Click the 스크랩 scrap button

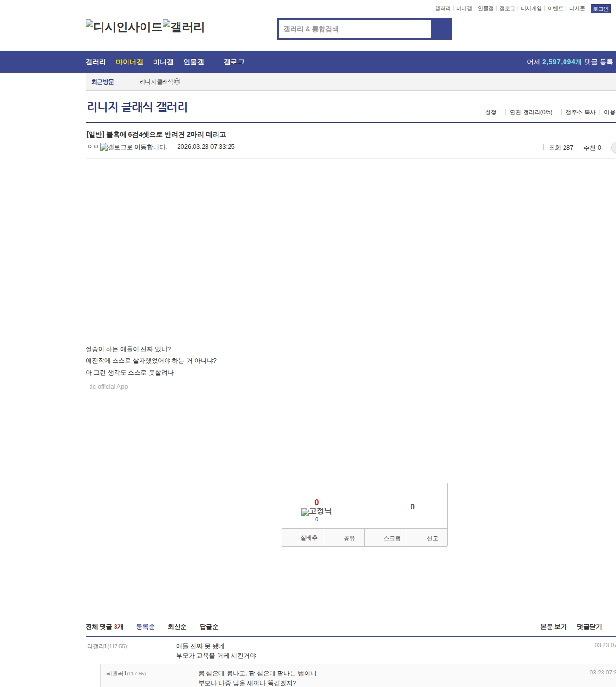[385, 538]
